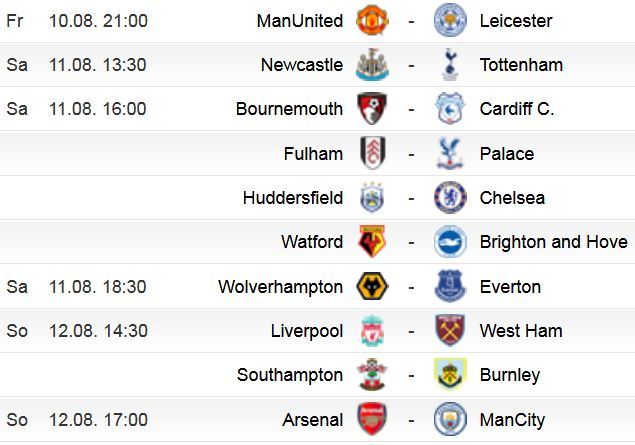
Task: Click the Brighton and Hove team name
Action: pos(554,242)
